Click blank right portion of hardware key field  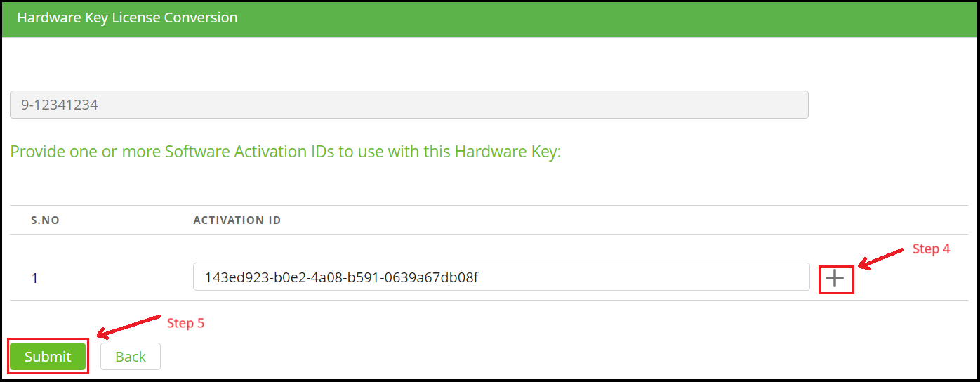pos(562,105)
